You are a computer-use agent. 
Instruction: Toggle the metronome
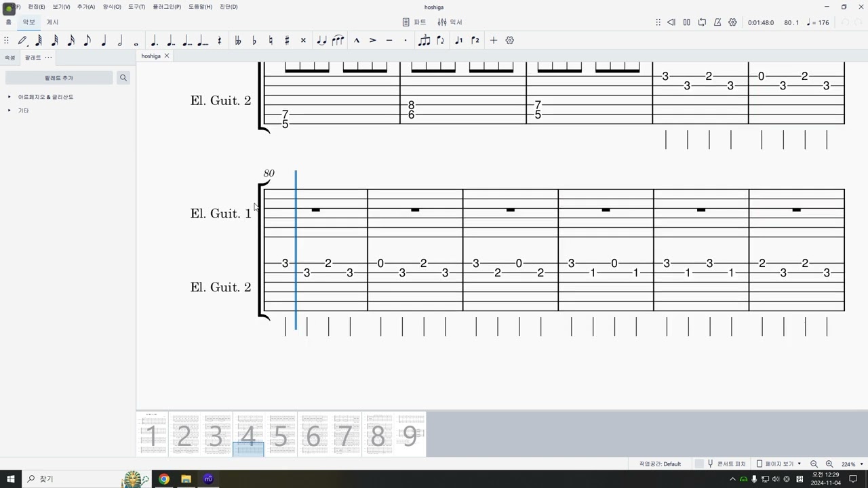coord(717,22)
